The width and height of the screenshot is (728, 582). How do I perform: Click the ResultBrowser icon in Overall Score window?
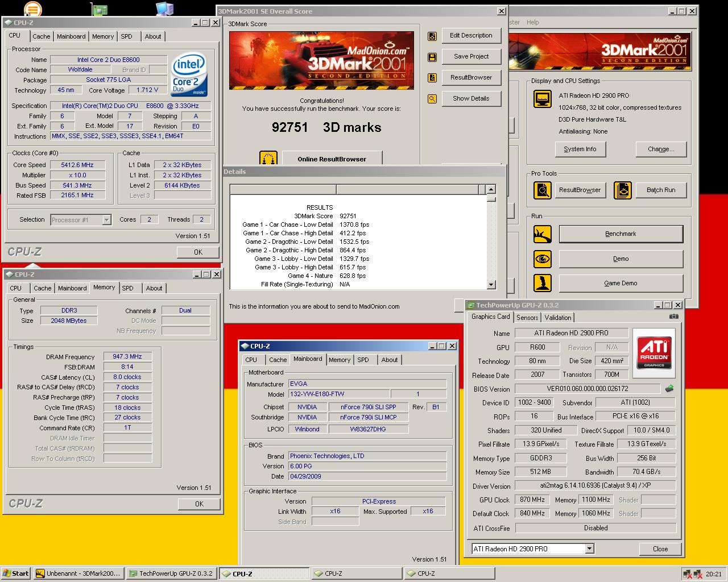(x=432, y=78)
